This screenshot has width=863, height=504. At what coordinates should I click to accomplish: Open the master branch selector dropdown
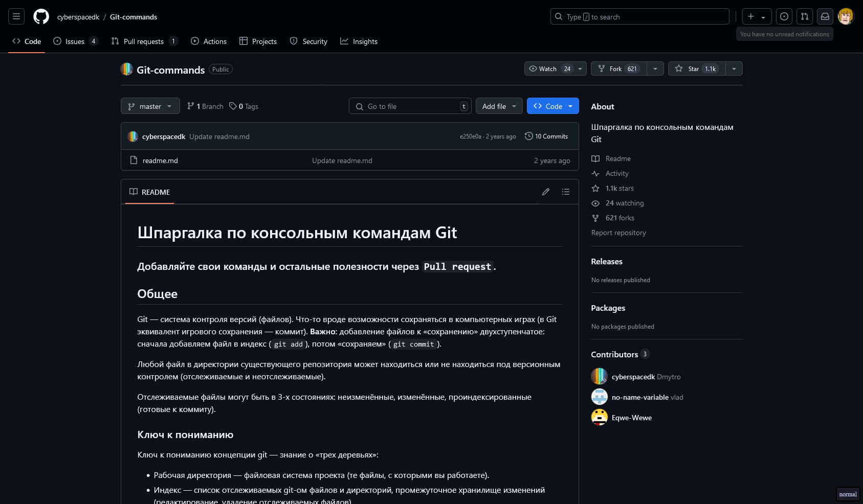pos(150,106)
